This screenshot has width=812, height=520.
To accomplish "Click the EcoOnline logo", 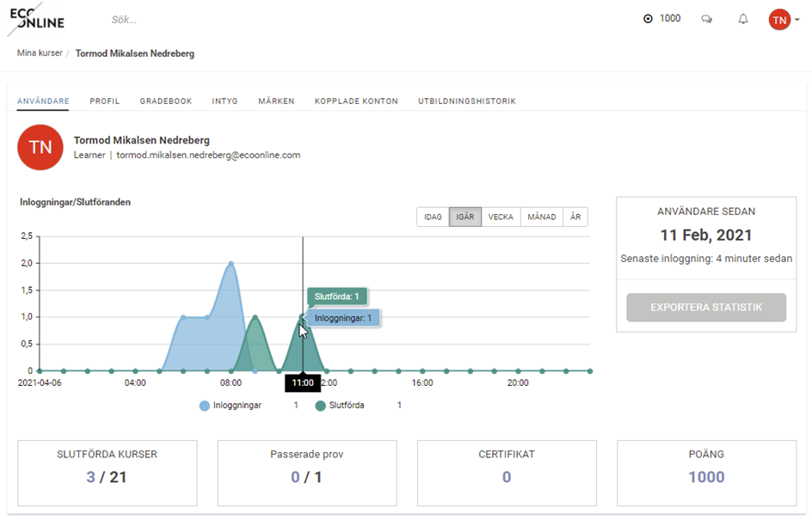I will click(x=36, y=19).
